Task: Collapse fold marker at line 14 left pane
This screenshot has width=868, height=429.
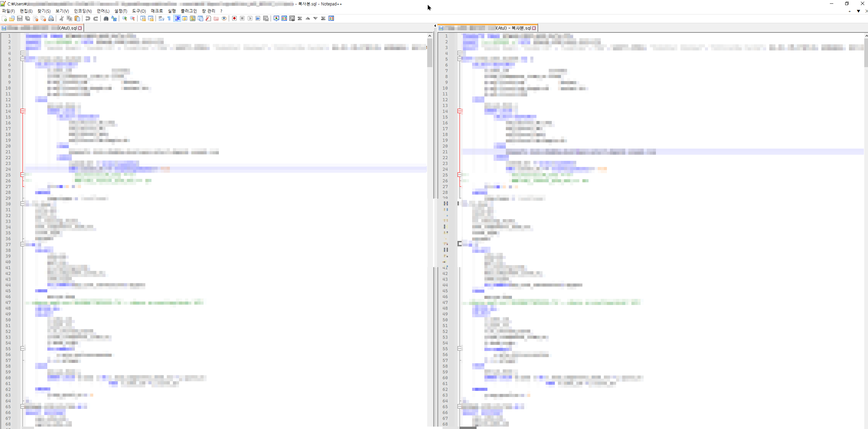Action: tap(22, 111)
